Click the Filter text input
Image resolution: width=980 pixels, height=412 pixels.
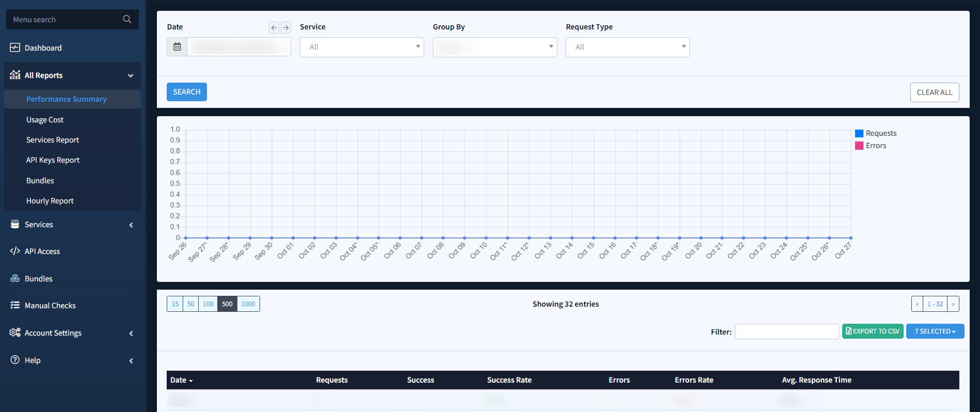point(786,331)
